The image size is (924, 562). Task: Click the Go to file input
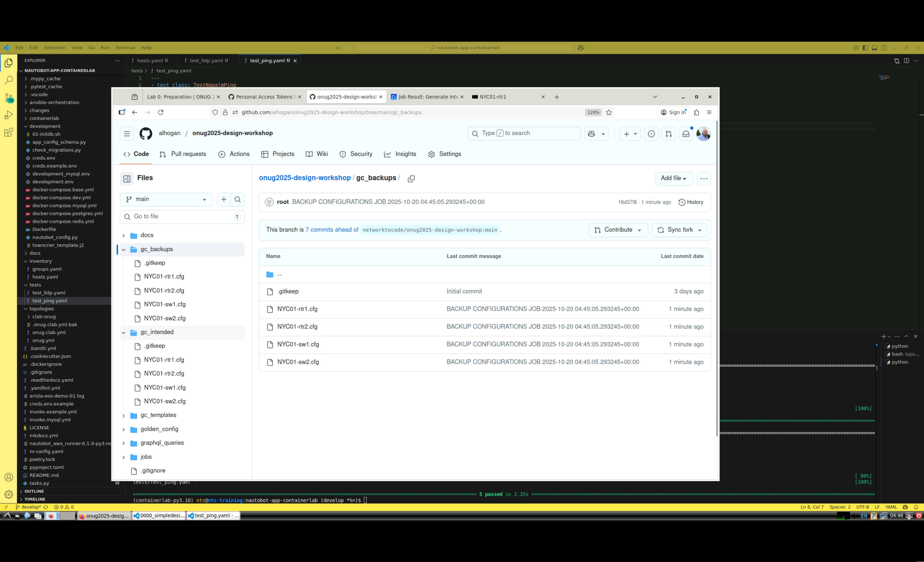[x=182, y=216]
